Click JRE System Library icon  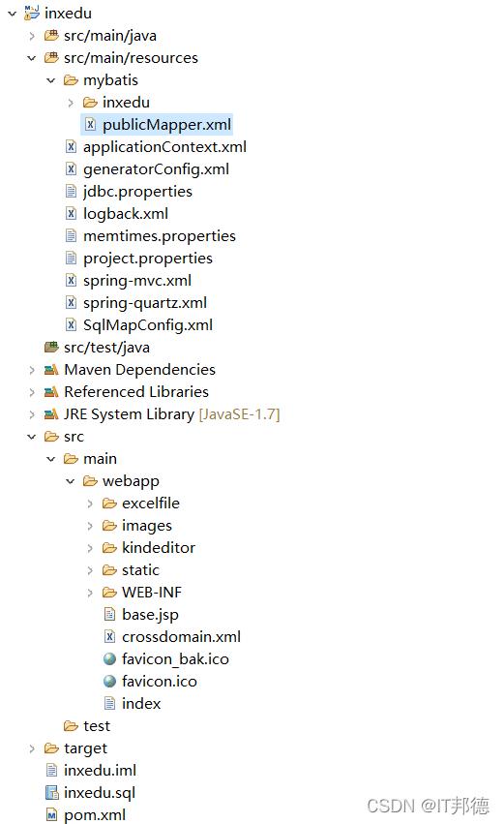(51, 414)
